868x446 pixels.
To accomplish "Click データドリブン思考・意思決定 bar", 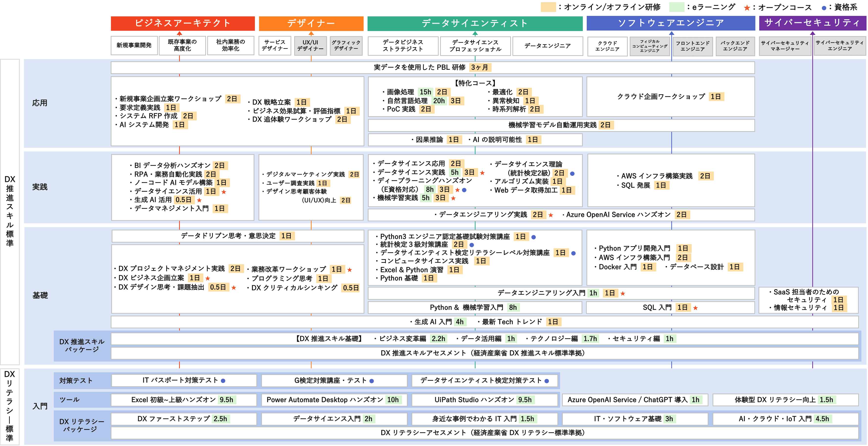I will tap(238, 236).
